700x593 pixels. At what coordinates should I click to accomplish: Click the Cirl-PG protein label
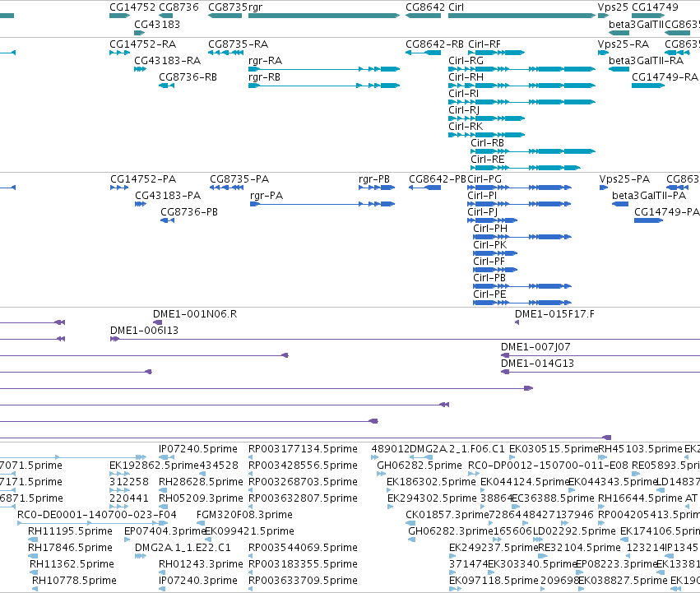coord(484,179)
